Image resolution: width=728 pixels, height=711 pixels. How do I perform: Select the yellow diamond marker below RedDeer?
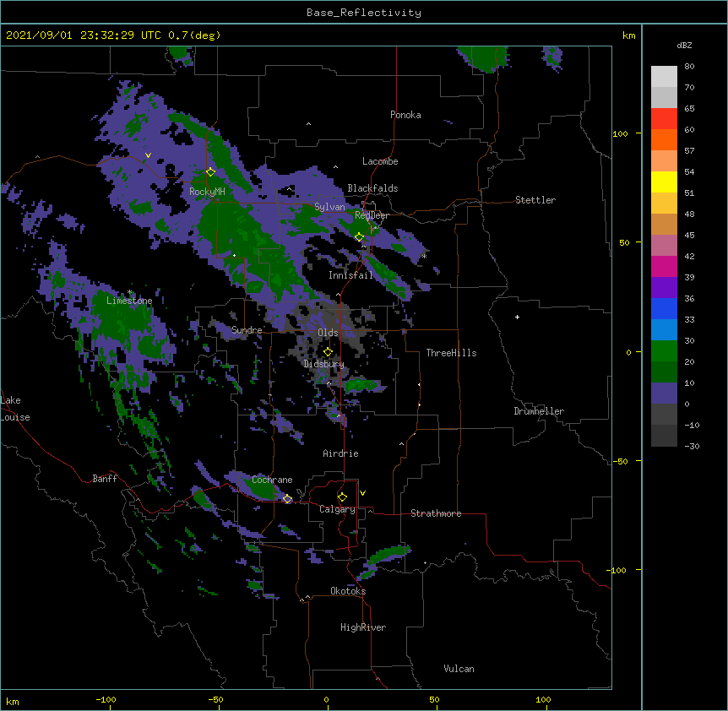[360, 236]
